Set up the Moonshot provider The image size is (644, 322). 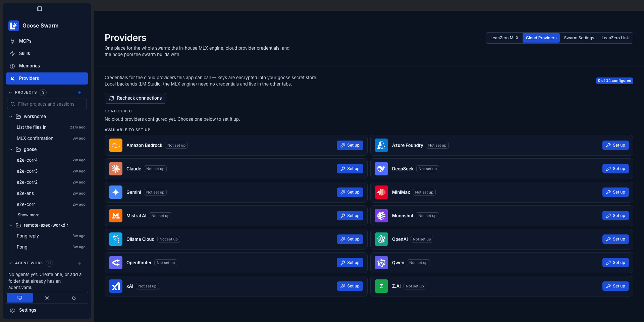[615, 216]
